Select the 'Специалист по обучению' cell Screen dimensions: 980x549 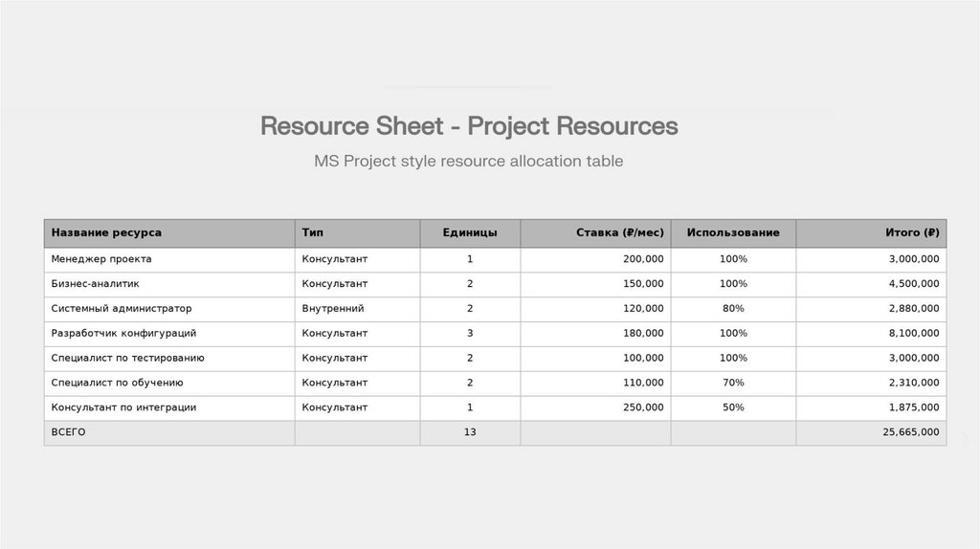tap(117, 383)
